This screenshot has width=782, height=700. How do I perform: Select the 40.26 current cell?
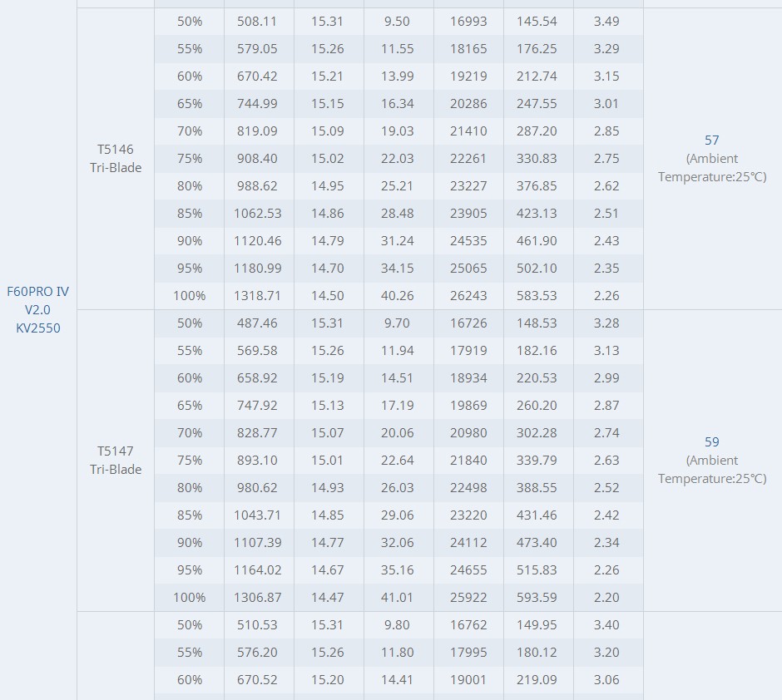(x=397, y=295)
